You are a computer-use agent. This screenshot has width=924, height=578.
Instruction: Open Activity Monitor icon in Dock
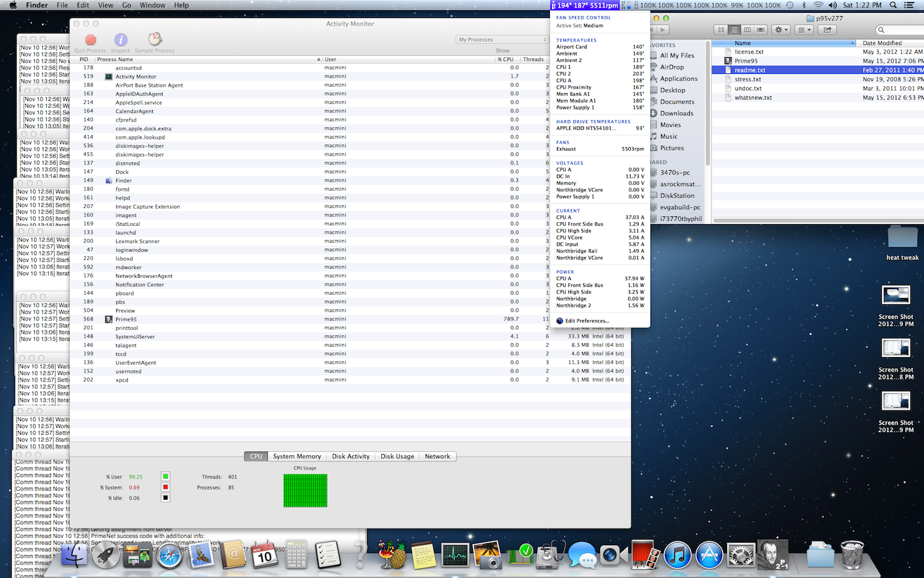coord(455,554)
